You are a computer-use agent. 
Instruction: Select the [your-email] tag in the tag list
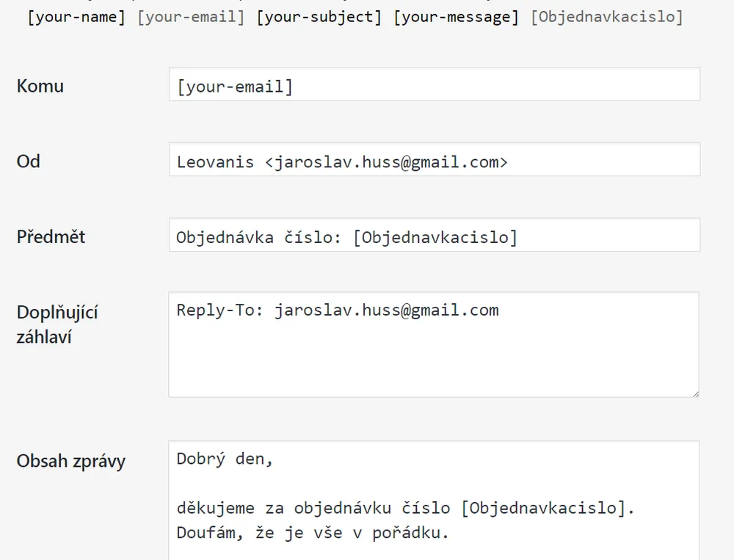[x=191, y=17]
